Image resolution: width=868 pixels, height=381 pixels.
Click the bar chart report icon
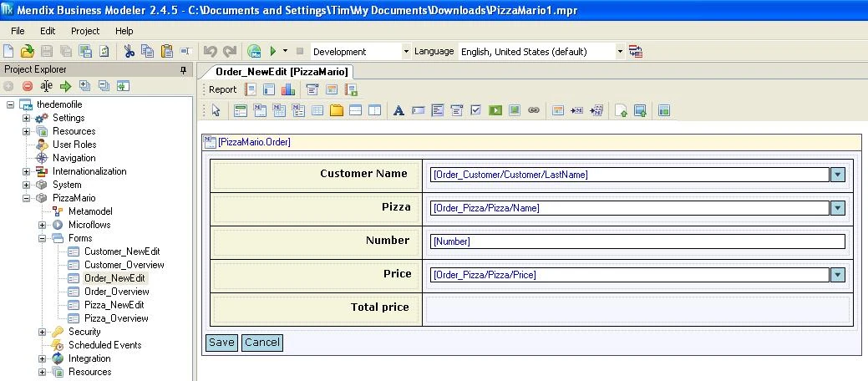click(287, 89)
